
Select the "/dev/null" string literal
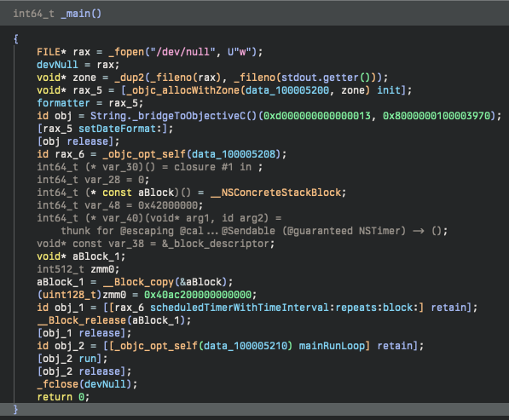pos(182,52)
